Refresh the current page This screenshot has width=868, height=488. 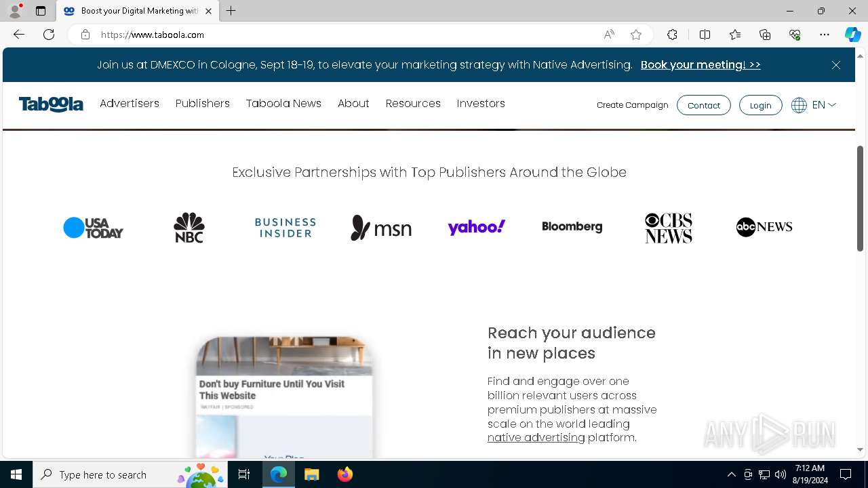[x=49, y=35]
